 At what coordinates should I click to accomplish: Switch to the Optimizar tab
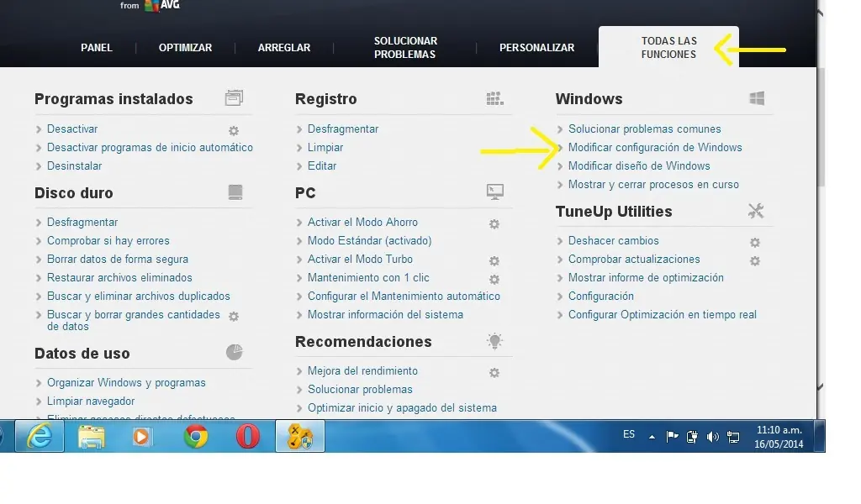click(x=185, y=48)
